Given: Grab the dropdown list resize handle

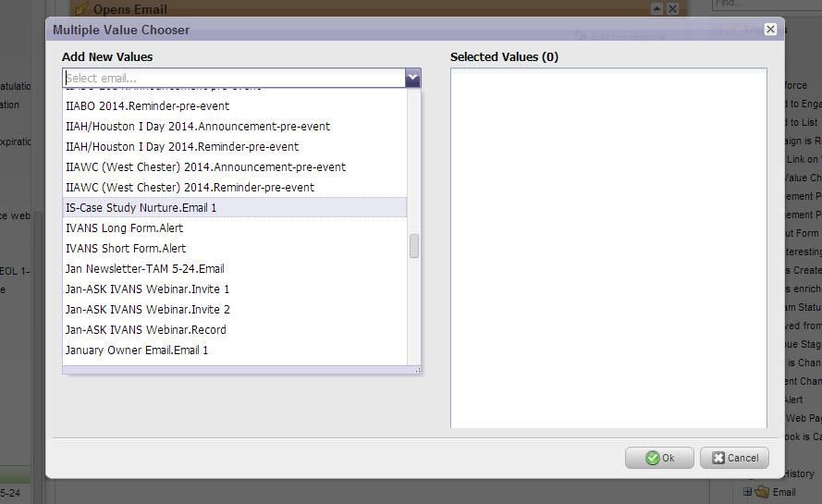Looking at the screenshot, I should (417, 370).
